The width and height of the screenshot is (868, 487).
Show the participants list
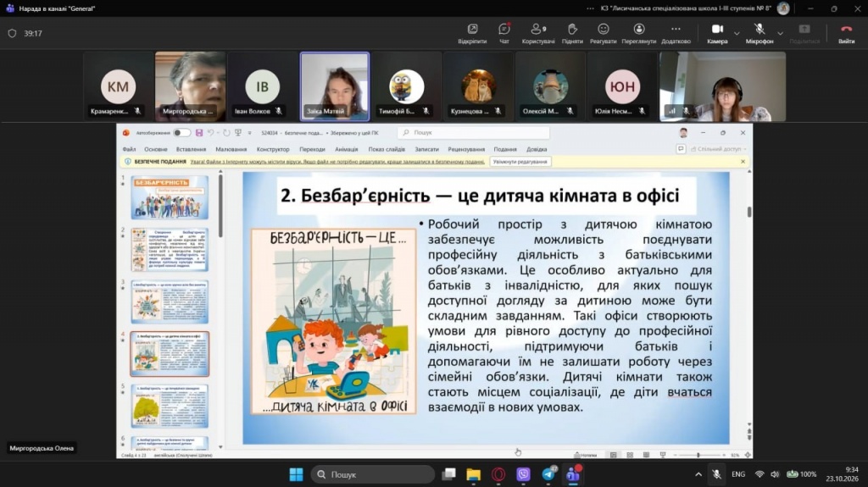(x=538, y=33)
